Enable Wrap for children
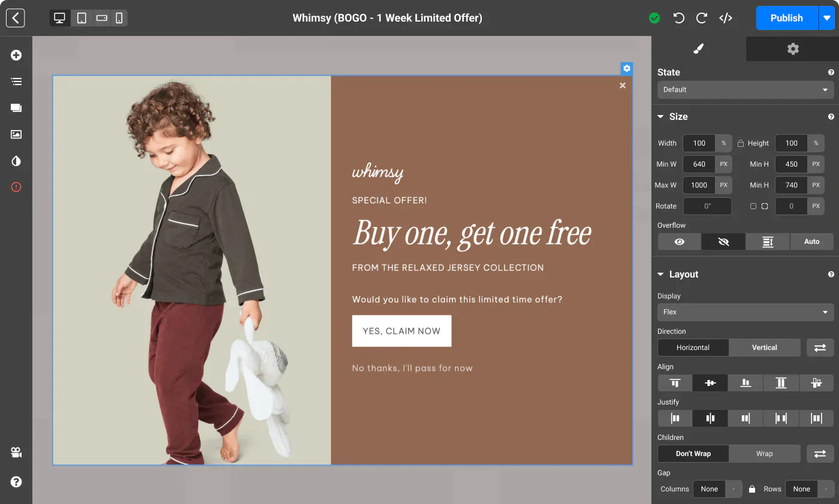 tap(764, 454)
